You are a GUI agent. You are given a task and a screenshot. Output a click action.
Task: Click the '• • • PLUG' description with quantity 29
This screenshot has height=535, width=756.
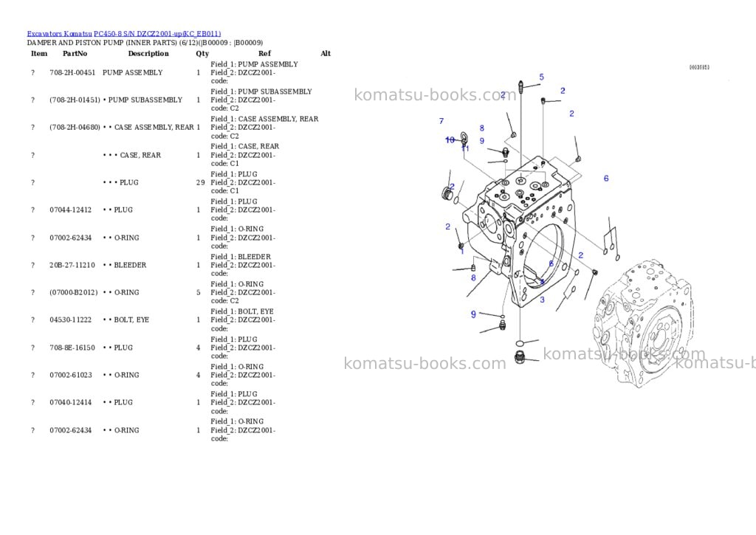click(120, 183)
